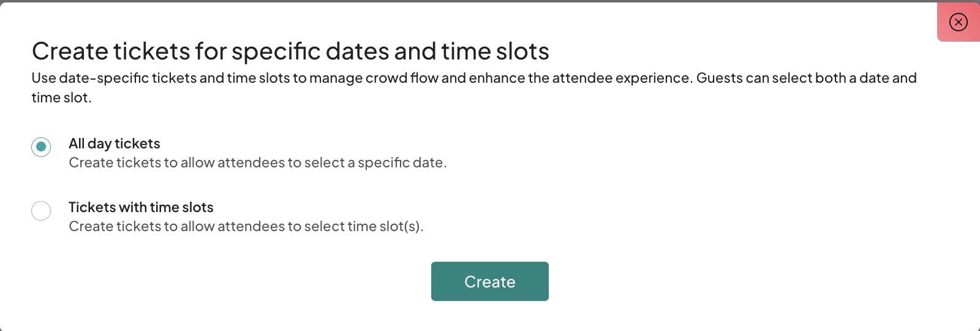
Task: Click the circled X icon in the pink corner
Action: point(959,23)
